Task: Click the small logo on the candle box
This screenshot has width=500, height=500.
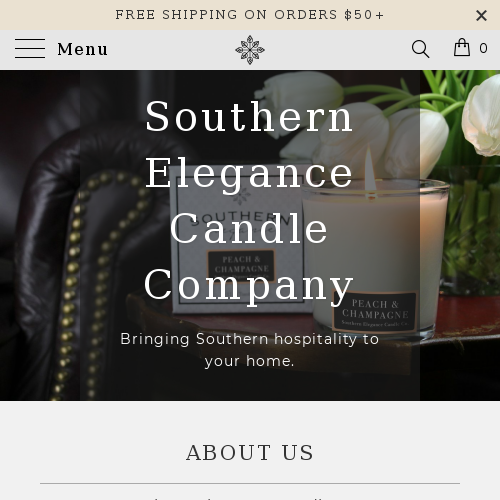Action: tap(242, 196)
